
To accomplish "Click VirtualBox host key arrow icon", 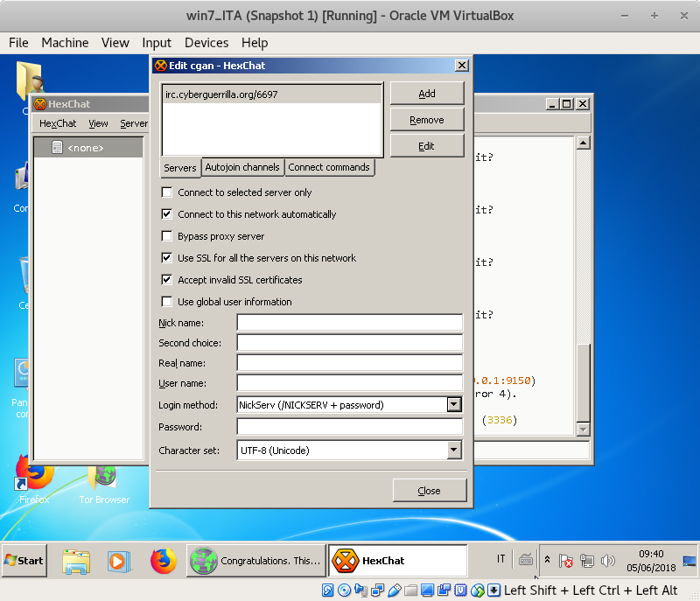I will 493,591.
